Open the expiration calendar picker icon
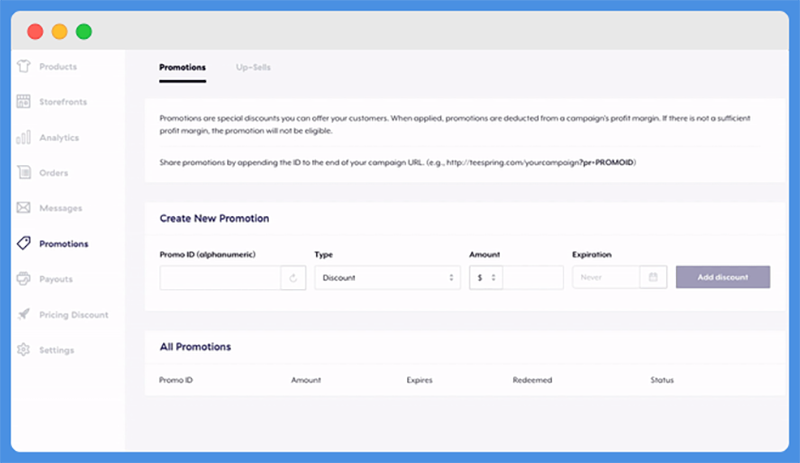This screenshot has height=463, width=800. pyautogui.click(x=653, y=277)
